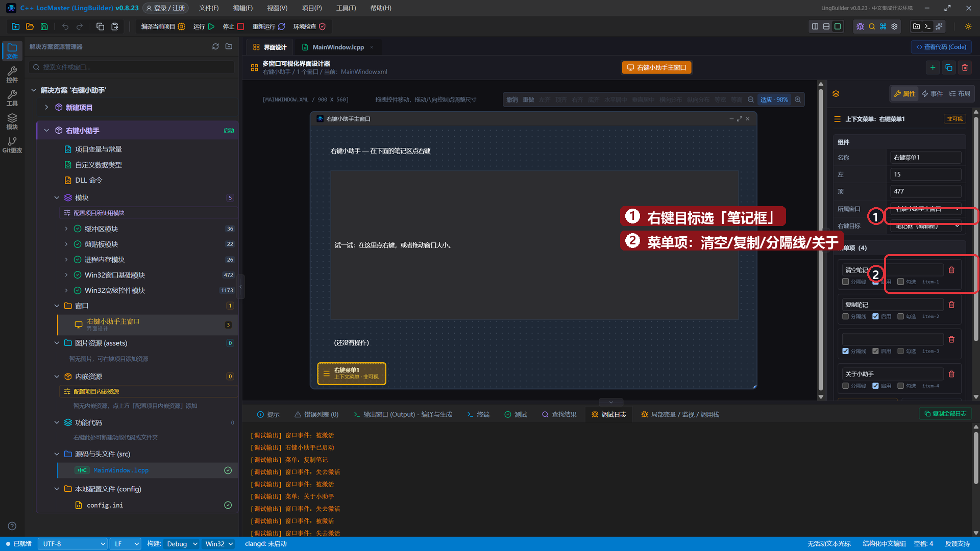Toggle 启用 checkbox for item-4
This screenshot has width=980, height=551.
(875, 386)
